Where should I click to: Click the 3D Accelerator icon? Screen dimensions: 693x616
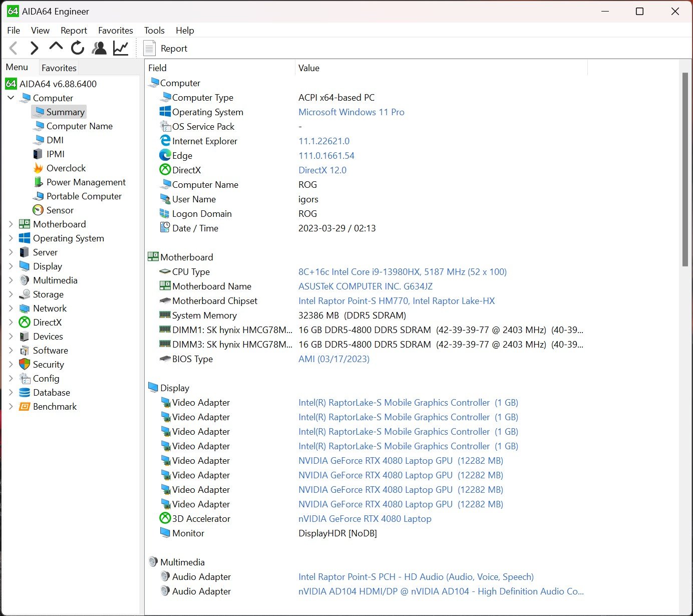pos(165,518)
